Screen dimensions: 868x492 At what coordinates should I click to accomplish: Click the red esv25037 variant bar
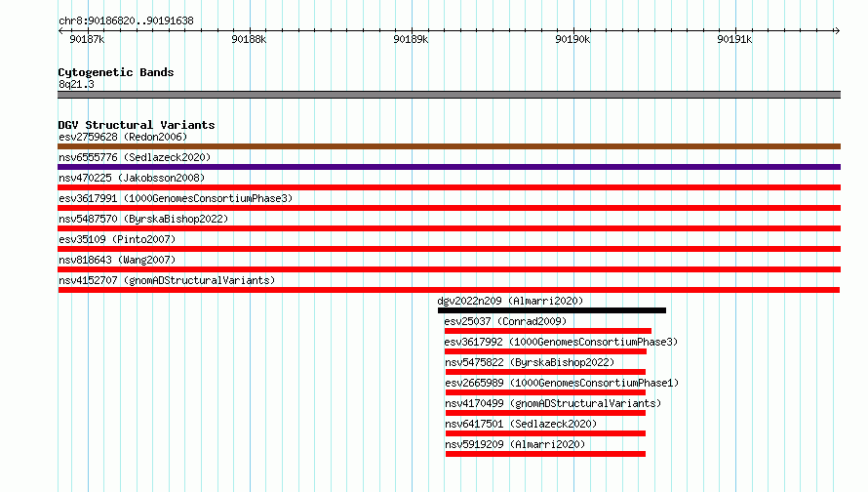click(548, 331)
